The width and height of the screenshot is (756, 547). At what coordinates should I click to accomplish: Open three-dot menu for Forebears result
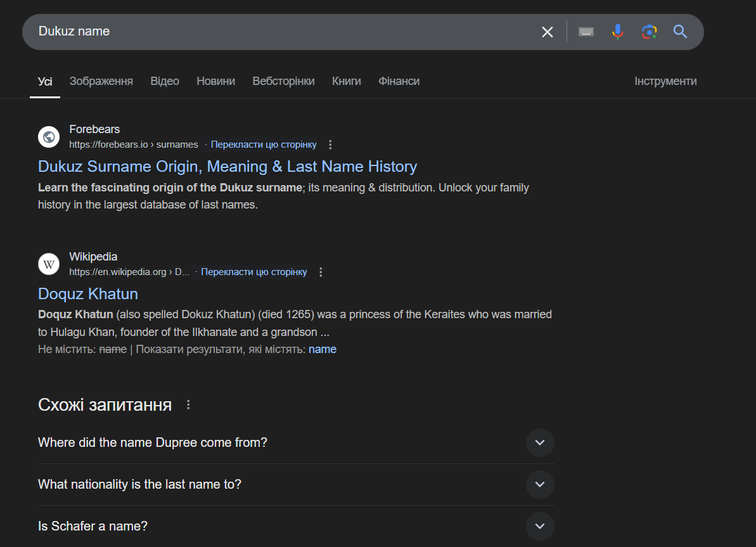[330, 145]
